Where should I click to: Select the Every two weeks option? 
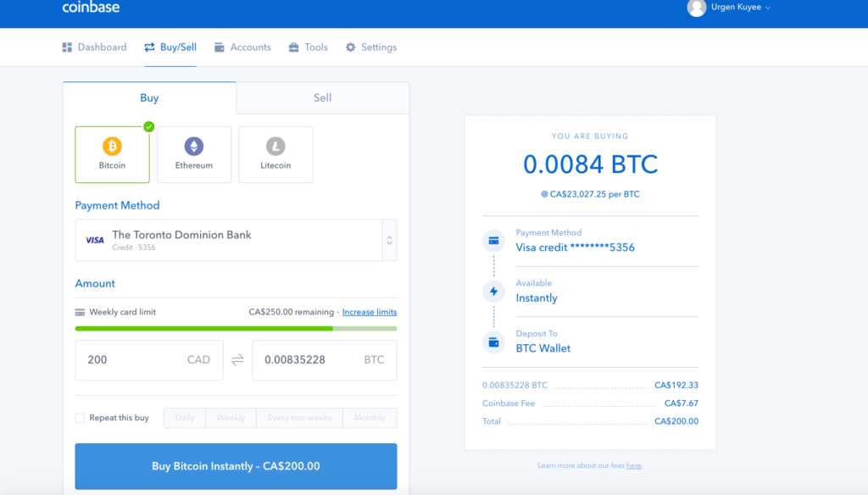(x=299, y=418)
